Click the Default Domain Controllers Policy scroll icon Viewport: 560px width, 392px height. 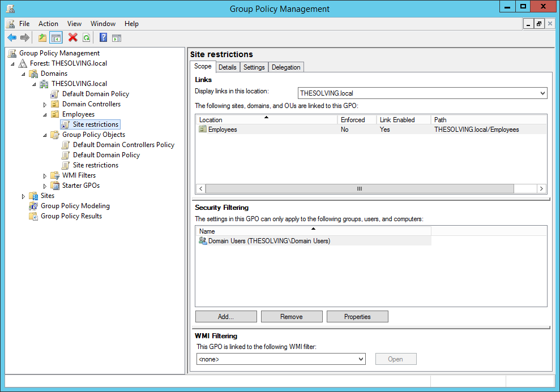(x=65, y=145)
